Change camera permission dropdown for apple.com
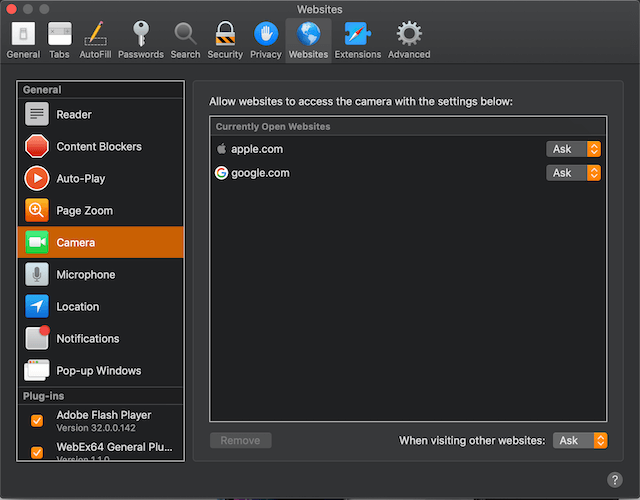This screenshot has width=640, height=500. (573, 149)
